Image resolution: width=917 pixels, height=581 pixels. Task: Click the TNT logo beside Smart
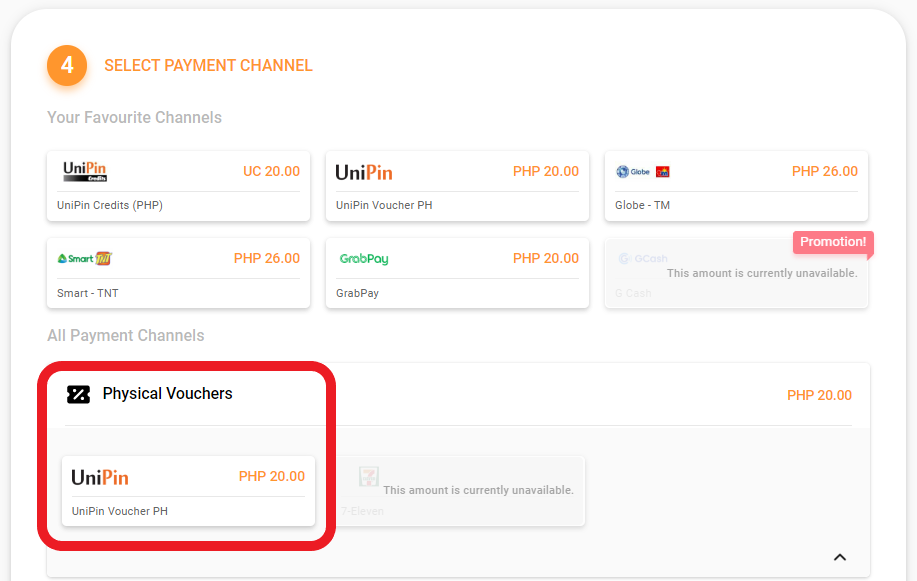point(104,258)
